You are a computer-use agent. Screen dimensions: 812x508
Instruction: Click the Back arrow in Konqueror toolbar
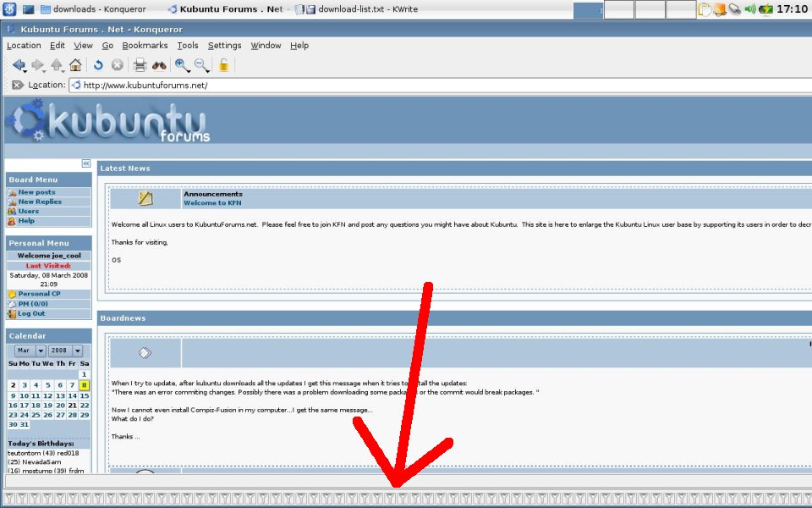(18, 65)
